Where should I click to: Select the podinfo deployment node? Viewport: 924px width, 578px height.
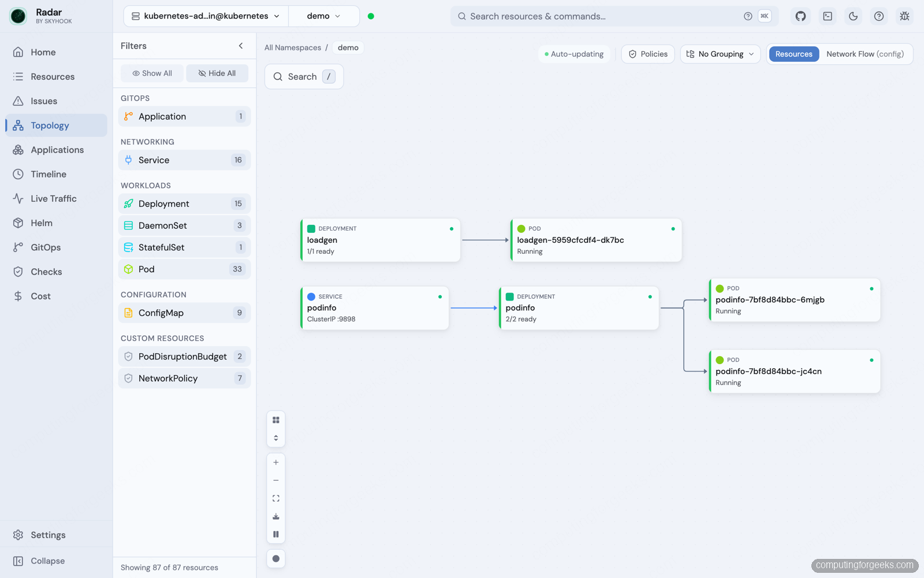point(579,308)
